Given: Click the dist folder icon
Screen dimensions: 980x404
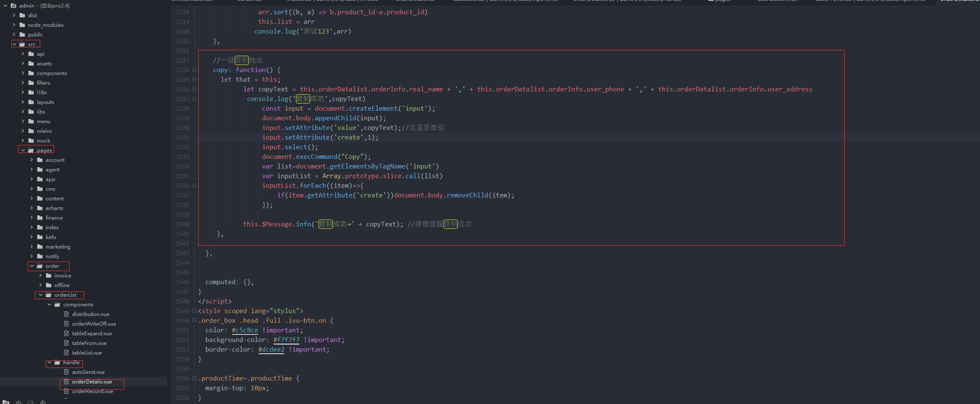Looking at the screenshot, I should [22, 15].
